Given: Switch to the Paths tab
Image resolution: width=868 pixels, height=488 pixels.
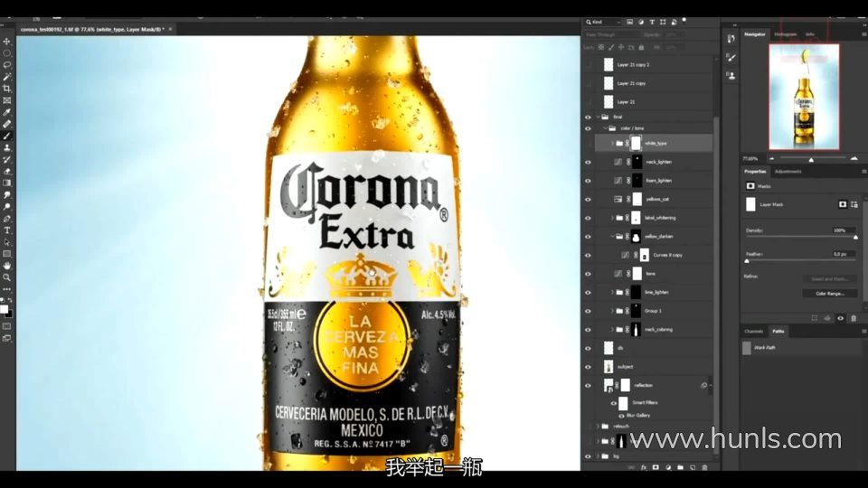Looking at the screenshot, I should pyautogui.click(x=778, y=332).
